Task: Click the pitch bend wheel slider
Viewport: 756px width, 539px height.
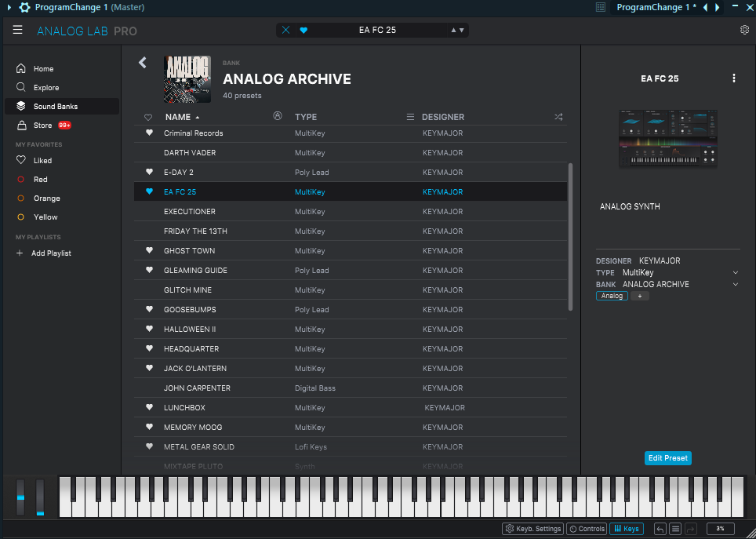Action: tap(20, 497)
